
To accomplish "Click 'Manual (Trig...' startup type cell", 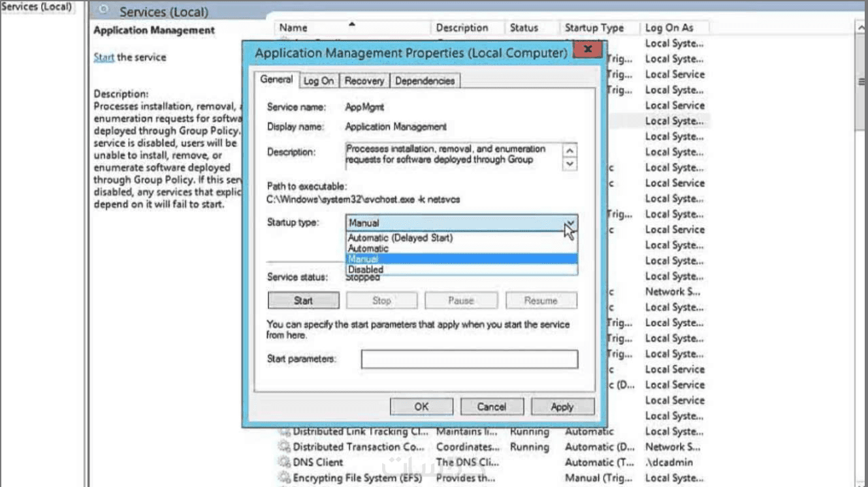I will click(599, 479).
